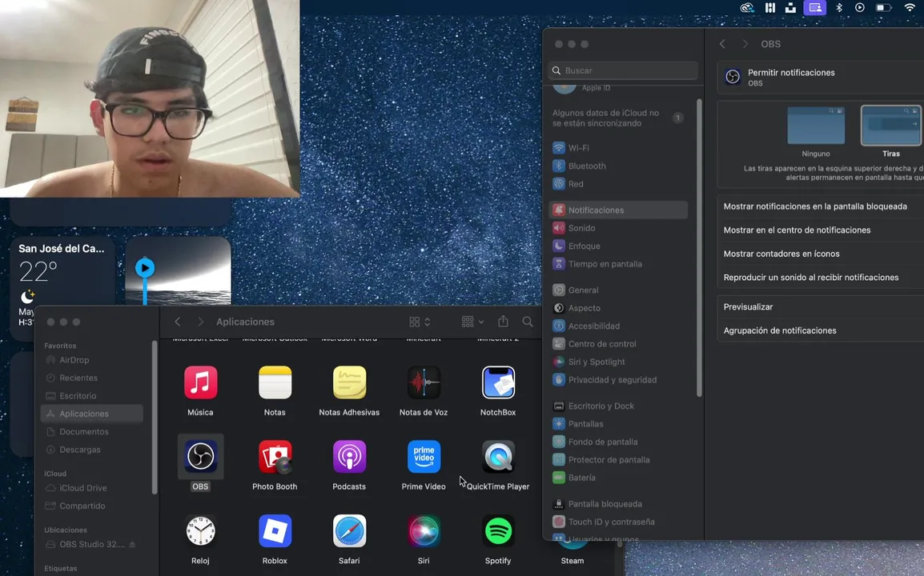Open General settings pane
The width and height of the screenshot is (924, 576).
click(618, 290)
